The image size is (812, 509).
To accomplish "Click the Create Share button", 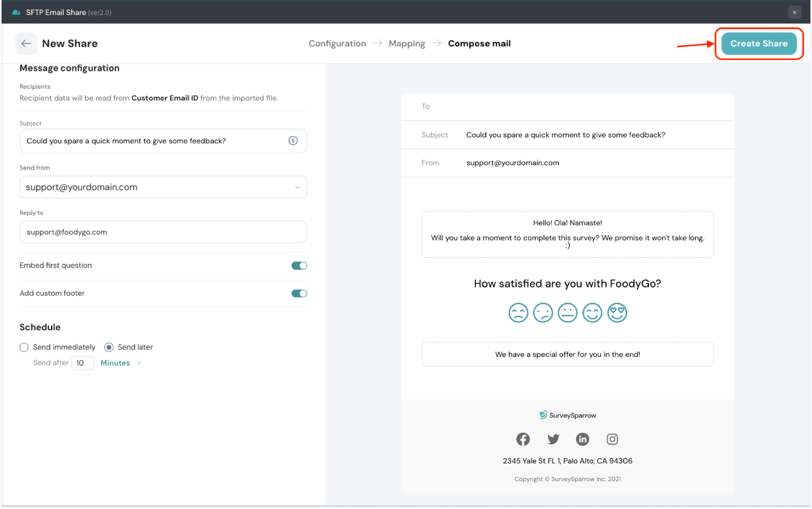I will click(759, 44).
